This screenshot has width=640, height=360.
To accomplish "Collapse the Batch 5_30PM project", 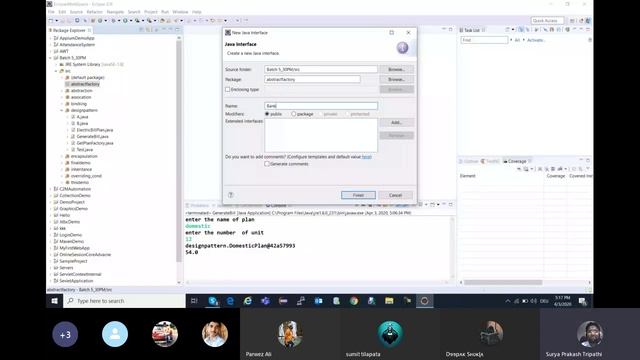I will 51,58.
